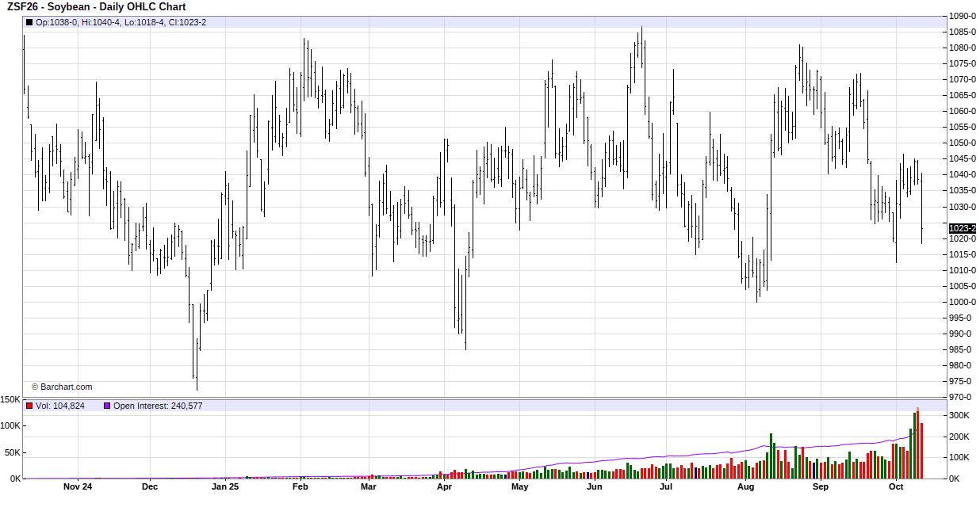Image resolution: width=980 pixels, height=511 pixels.
Task: Click the red Vol legend swatch
Action: coord(29,406)
